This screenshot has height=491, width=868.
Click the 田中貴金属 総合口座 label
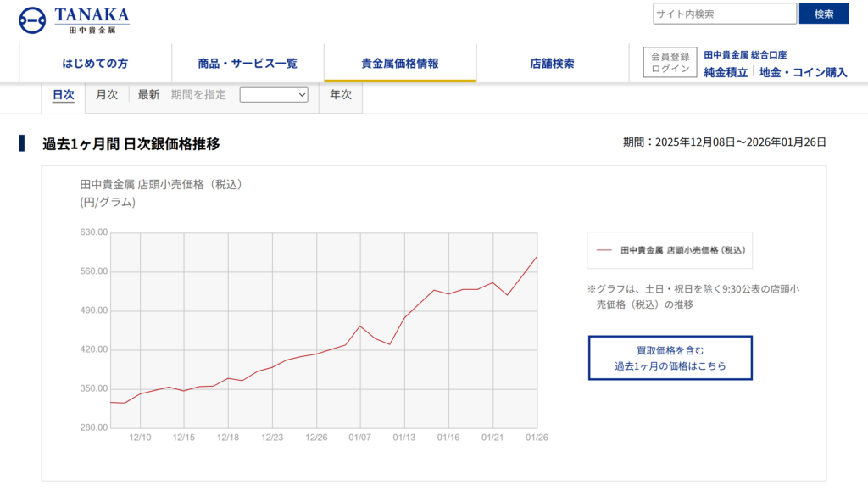745,54
